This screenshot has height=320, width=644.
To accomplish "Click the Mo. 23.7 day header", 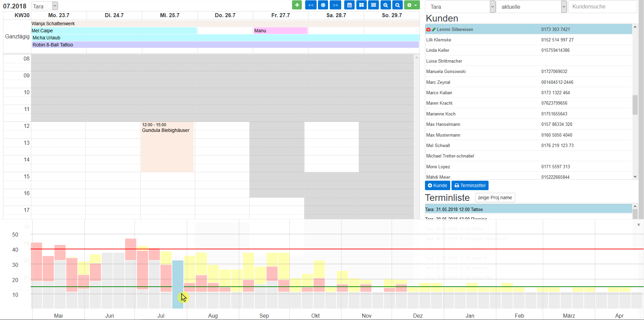I will pos(59,15).
